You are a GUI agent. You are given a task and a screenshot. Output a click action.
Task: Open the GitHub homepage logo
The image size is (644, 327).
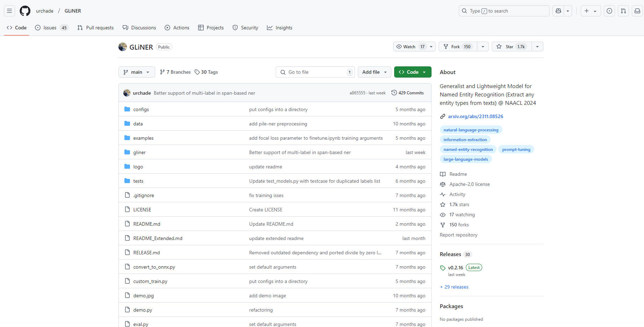[25, 11]
